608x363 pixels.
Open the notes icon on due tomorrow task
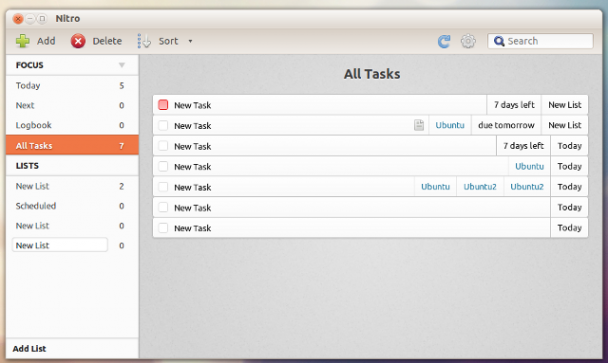(x=419, y=125)
